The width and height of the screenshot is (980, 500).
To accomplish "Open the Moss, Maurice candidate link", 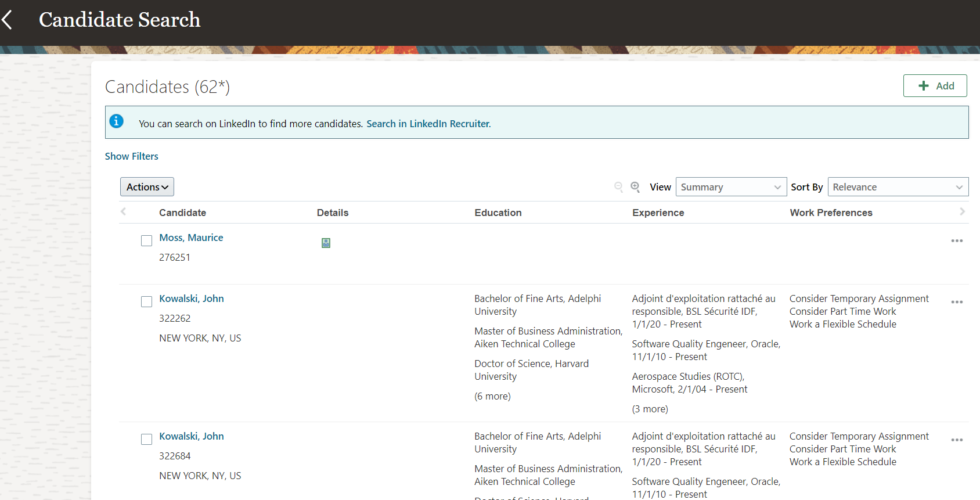I will [x=191, y=238].
